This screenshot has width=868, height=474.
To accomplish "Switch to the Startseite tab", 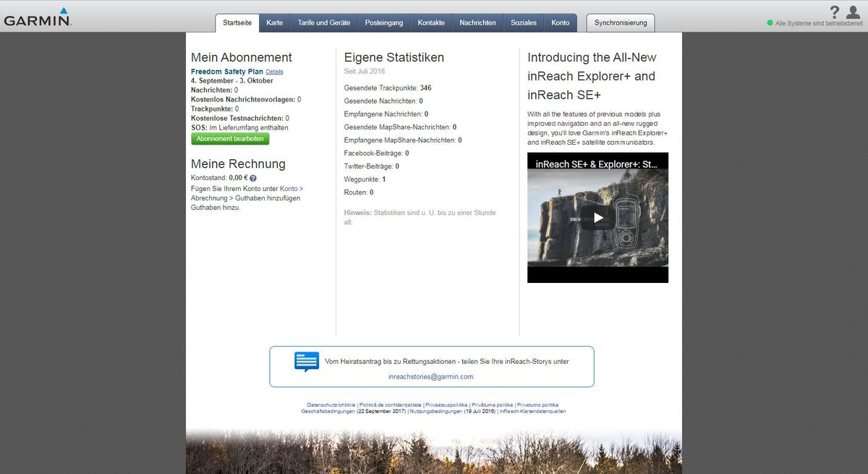I will (237, 22).
